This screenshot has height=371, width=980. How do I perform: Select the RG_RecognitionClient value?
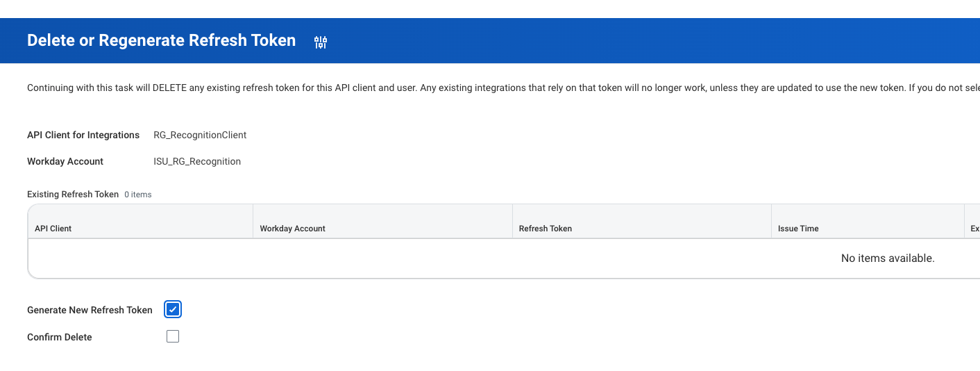tap(200, 135)
